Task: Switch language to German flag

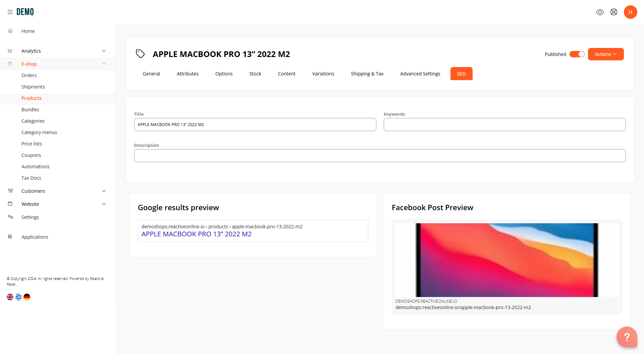Action: coord(27,297)
